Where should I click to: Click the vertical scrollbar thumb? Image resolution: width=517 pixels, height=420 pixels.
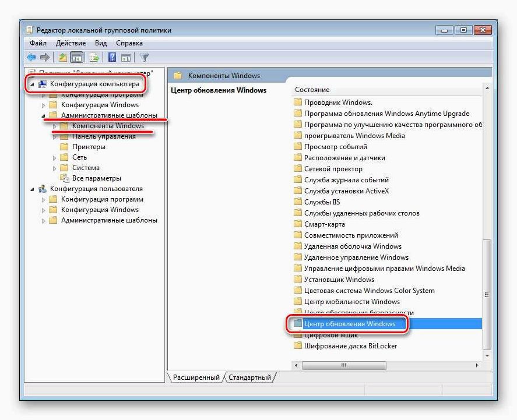tap(487, 295)
